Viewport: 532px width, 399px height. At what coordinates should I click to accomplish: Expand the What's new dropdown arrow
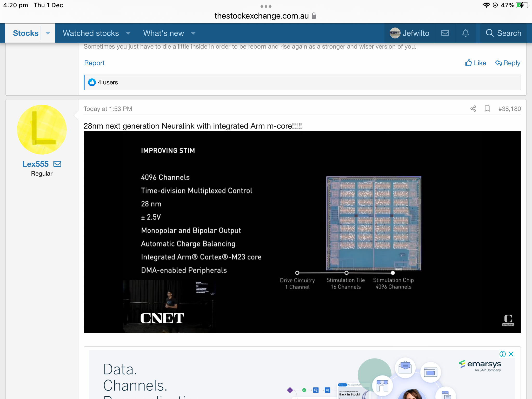pyautogui.click(x=193, y=33)
